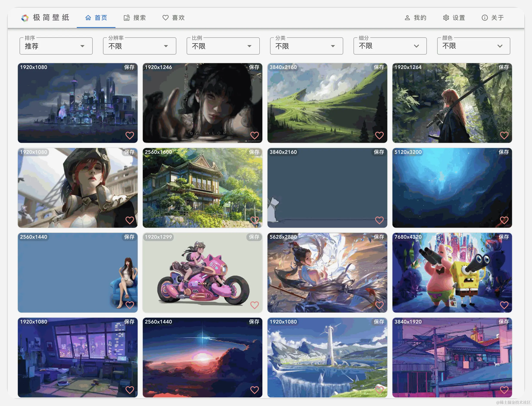This screenshot has height=406, width=532.
Task: Open the tower lake 1920x1080 wallpaper thumbnail
Action: [x=327, y=358]
